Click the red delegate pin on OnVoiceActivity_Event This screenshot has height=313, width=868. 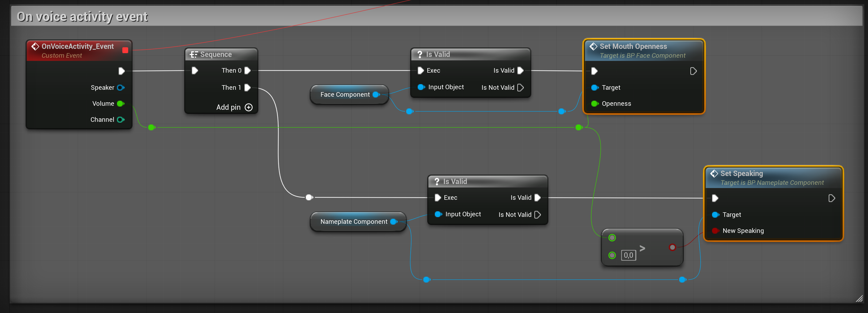pos(125,50)
